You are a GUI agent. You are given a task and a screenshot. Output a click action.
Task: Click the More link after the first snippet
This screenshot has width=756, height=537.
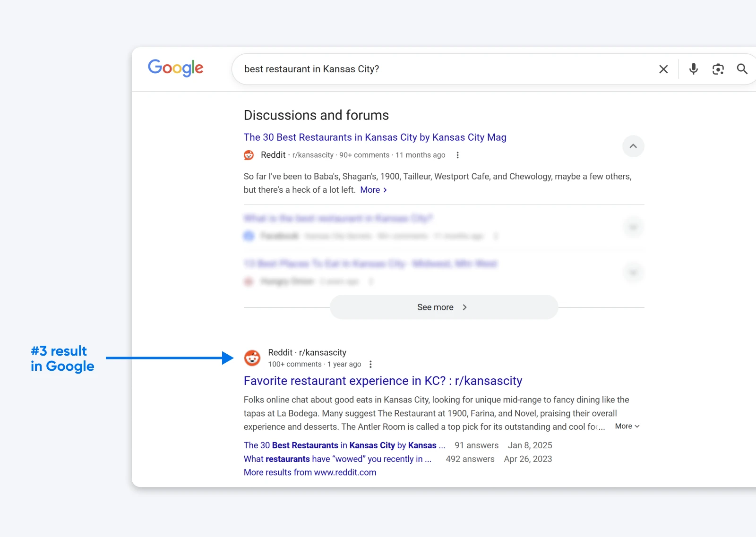[x=372, y=189]
